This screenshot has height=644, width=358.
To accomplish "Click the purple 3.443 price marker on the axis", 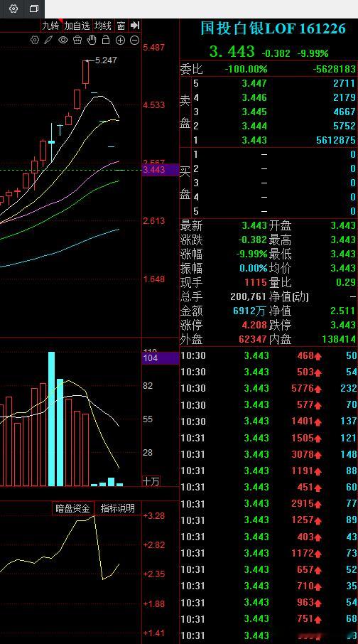I will click(160, 170).
